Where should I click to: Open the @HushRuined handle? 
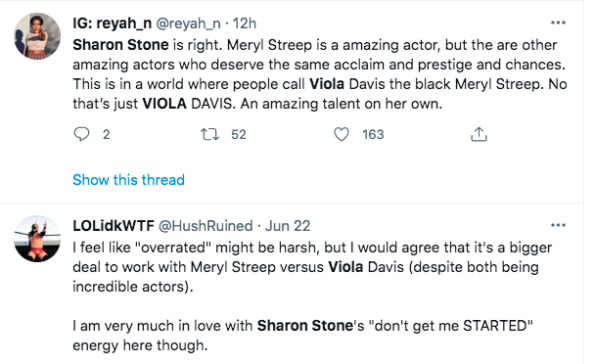point(205,226)
